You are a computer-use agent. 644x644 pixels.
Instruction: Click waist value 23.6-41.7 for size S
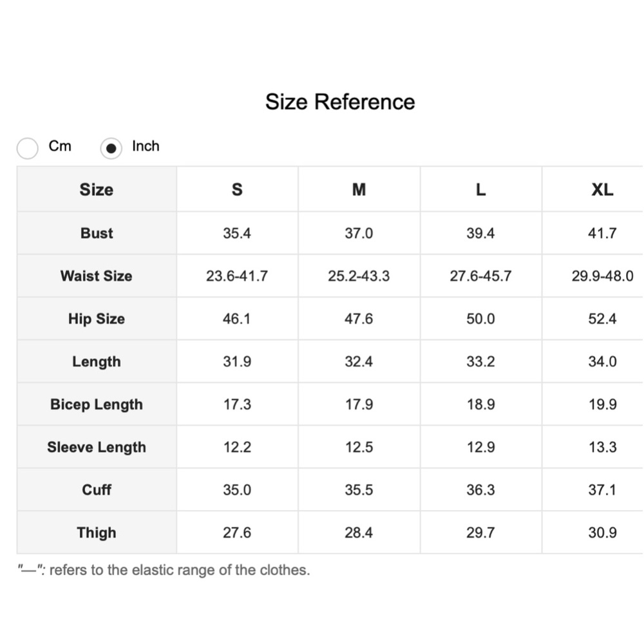tap(237, 276)
